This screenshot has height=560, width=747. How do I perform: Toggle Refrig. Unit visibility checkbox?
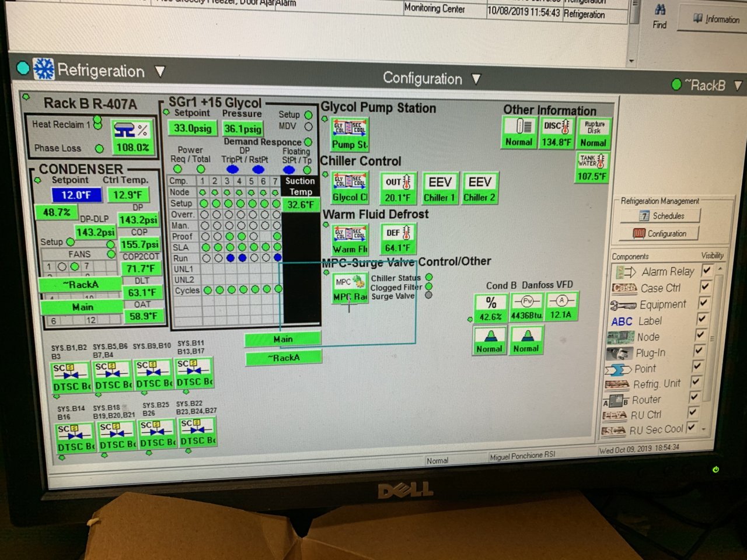tap(695, 381)
